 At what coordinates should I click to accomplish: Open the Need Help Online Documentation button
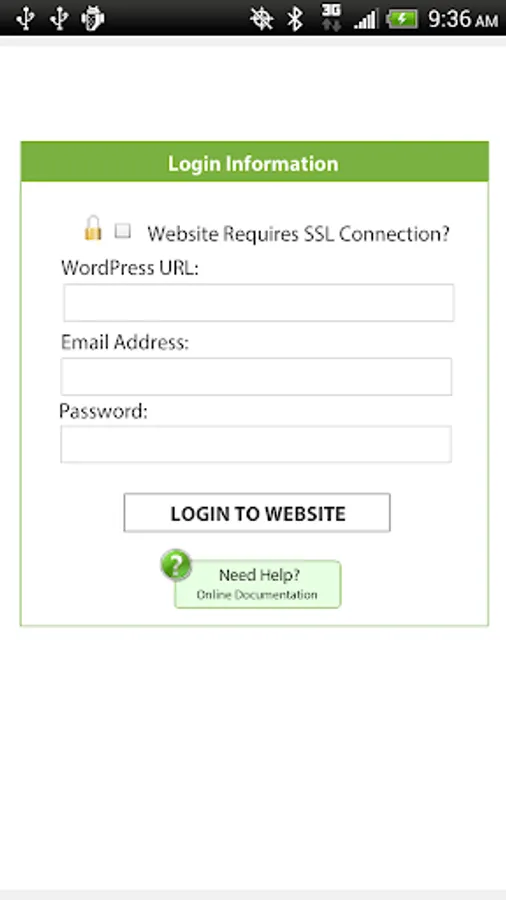tap(258, 584)
